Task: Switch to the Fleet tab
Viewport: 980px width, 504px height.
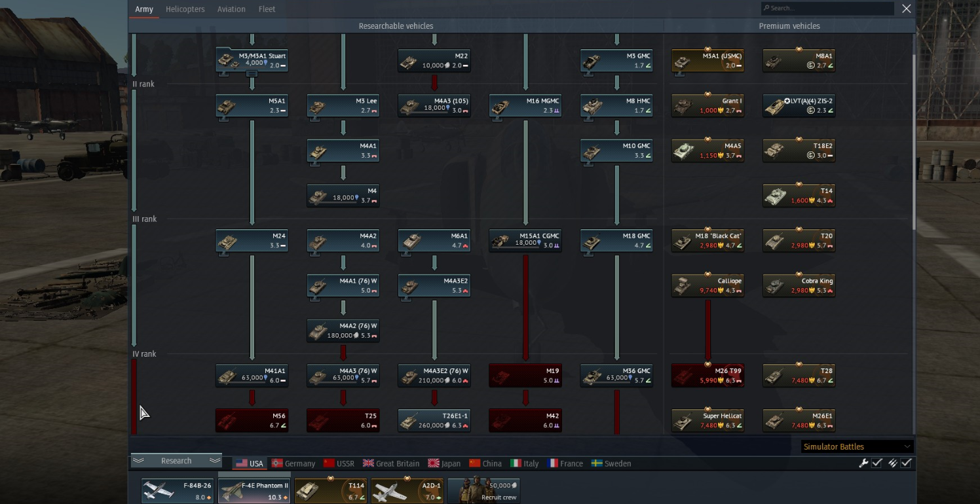Action: (x=267, y=9)
